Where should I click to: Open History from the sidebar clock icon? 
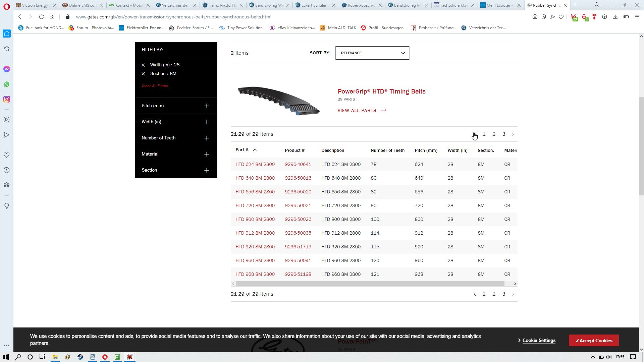[7, 170]
